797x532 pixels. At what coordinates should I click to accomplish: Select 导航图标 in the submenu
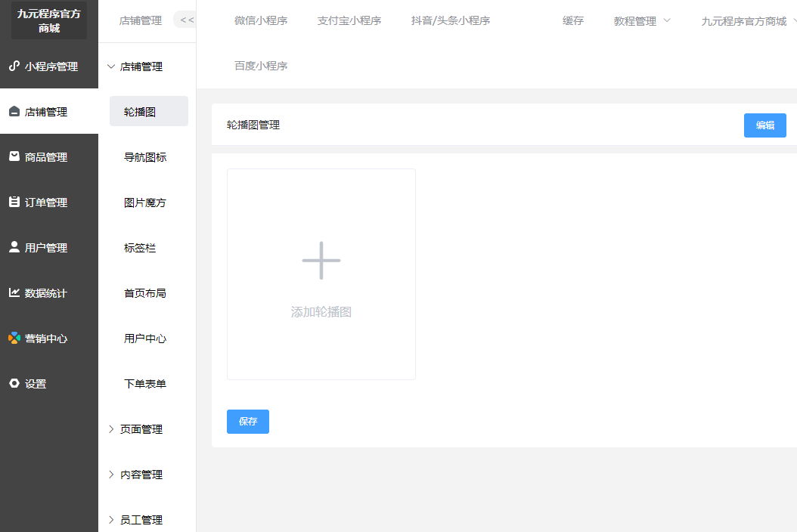[x=145, y=157]
